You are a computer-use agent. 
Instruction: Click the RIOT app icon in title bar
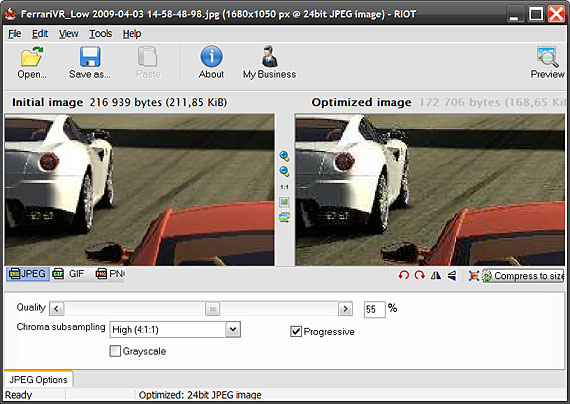[x=10, y=14]
